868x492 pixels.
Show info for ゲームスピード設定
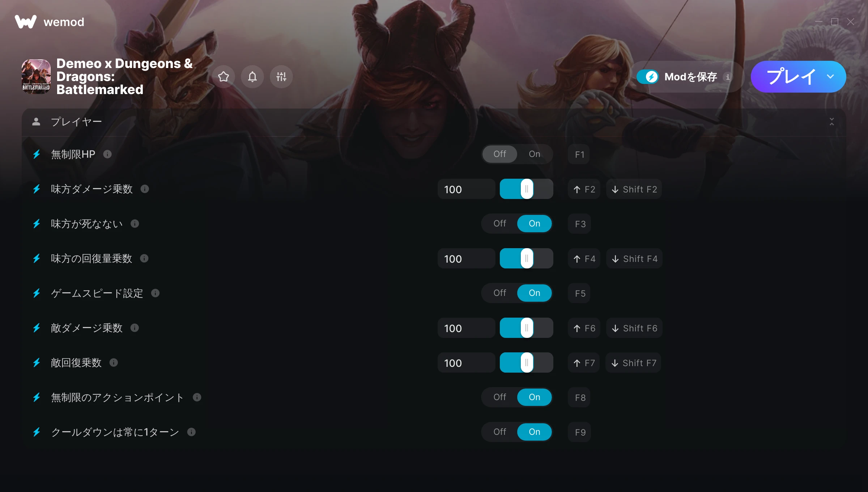(156, 293)
